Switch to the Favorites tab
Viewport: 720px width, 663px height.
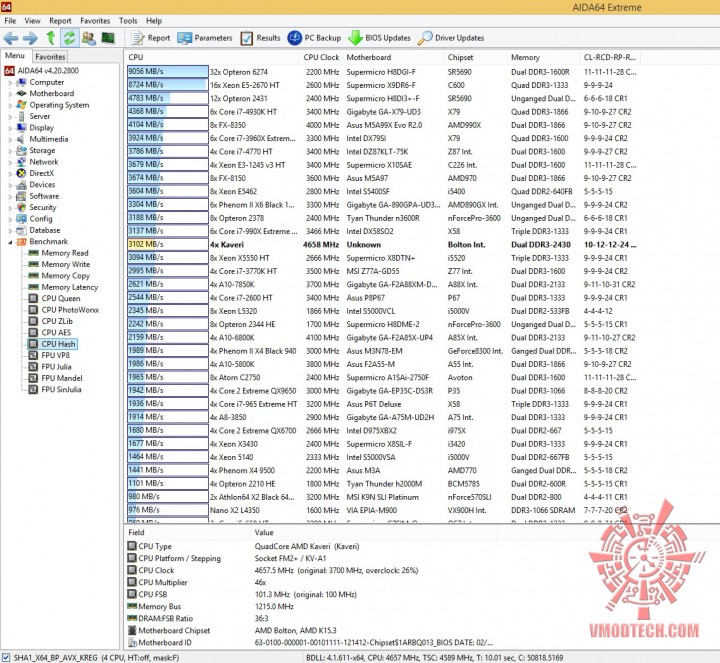(50, 56)
